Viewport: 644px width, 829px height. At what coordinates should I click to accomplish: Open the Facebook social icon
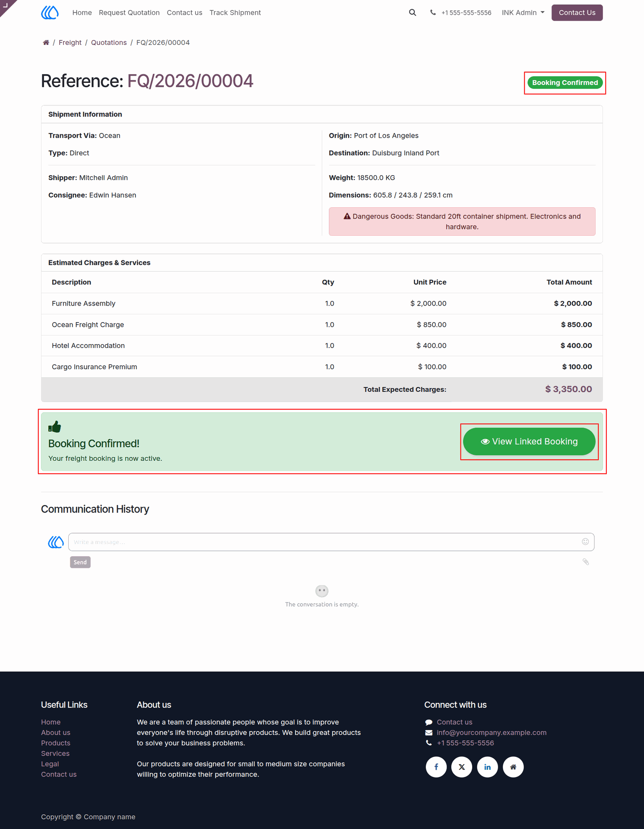pos(436,767)
